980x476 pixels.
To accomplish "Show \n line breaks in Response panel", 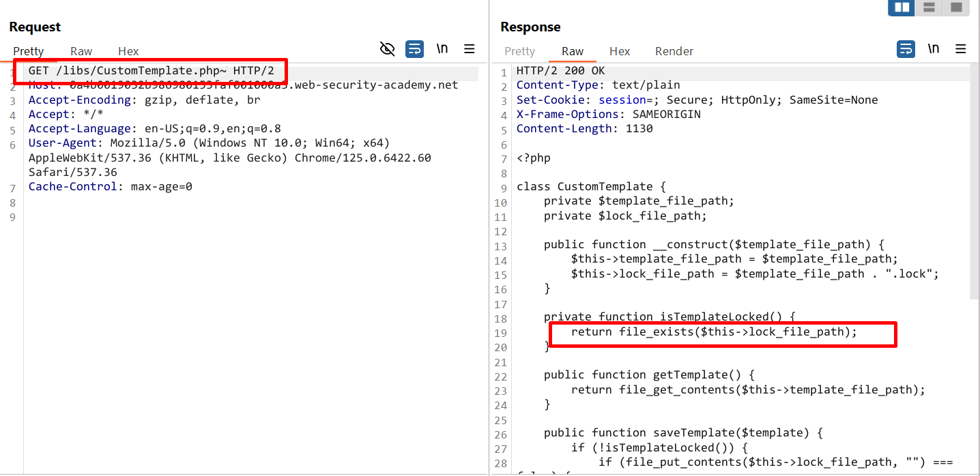I will tap(934, 49).
